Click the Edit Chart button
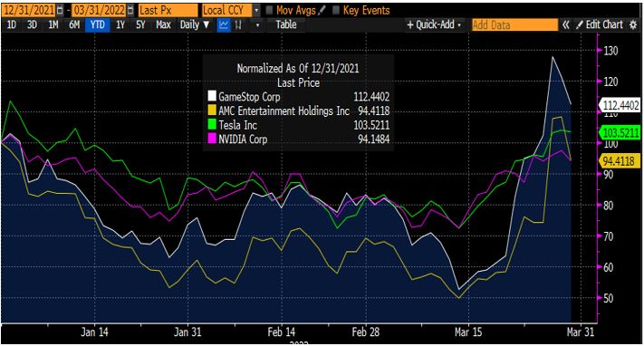The width and height of the screenshot is (644, 346). pos(600,24)
